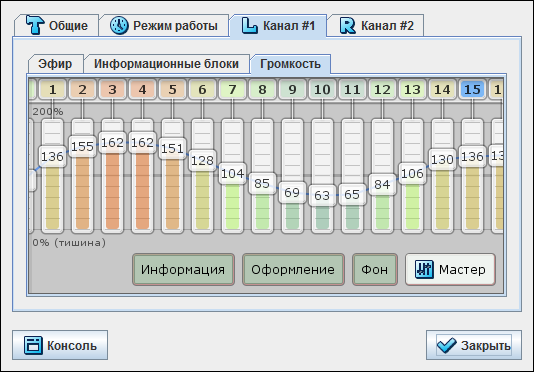The height and width of the screenshot is (372, 534).
Task: Open the Канал #2 tab
Action: click(x=376, y=26)
